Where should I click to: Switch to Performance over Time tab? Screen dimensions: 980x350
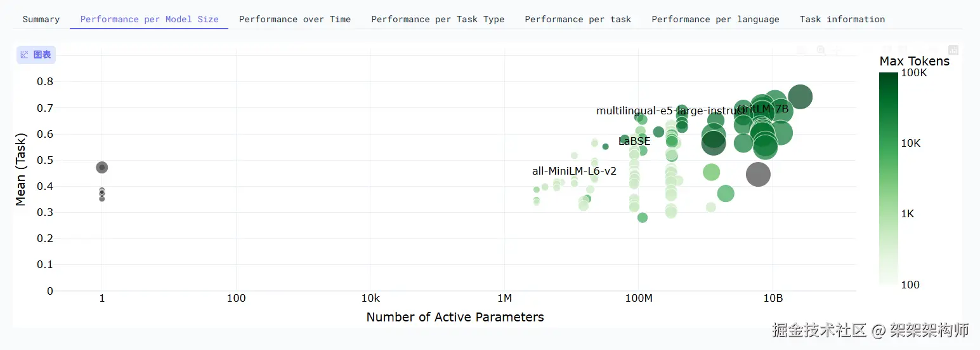[294, 19]
